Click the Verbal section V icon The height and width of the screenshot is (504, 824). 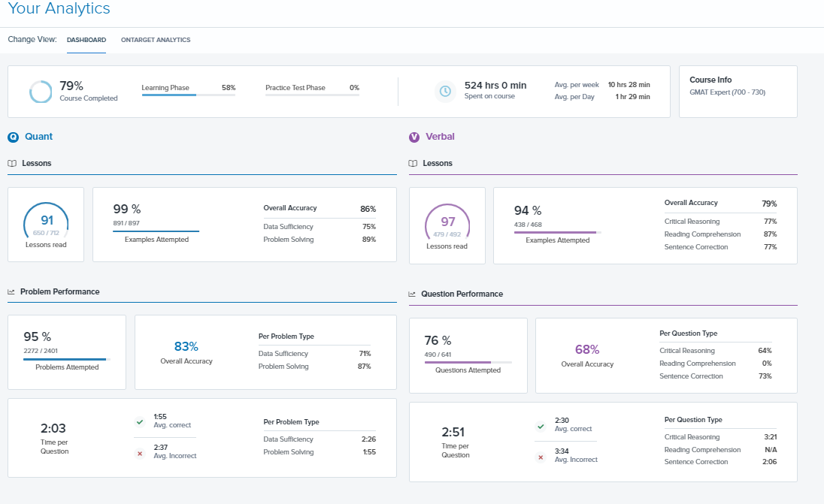(414, 137)
